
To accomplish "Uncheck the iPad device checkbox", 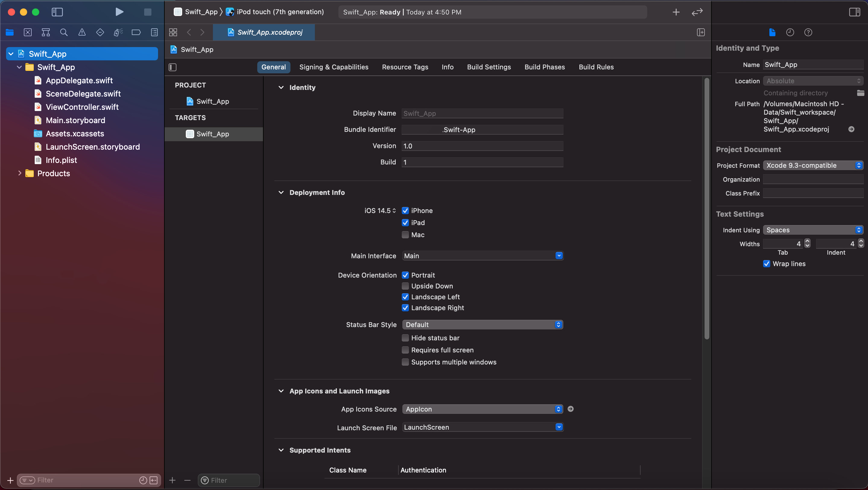I will (405, 223).
